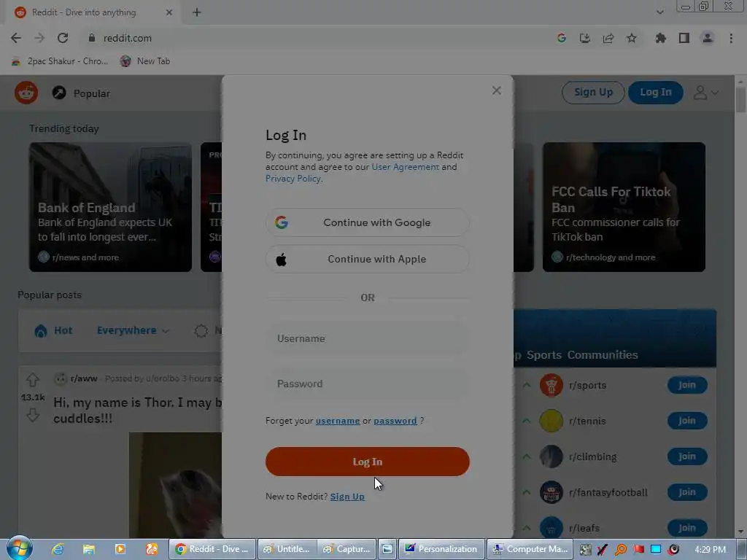Open the user account dropdown menu

point(705,93)
